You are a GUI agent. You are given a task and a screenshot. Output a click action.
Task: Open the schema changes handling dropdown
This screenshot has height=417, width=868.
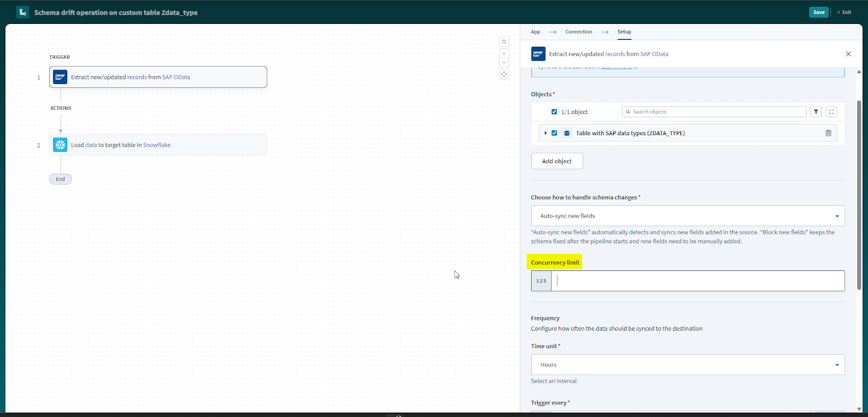click(687, 216)
